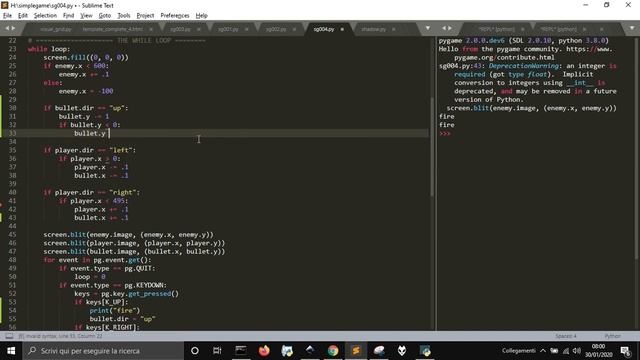640x360 pixels.
Task: Change Python syntax in status bar
Action: [x=612, y=336]
